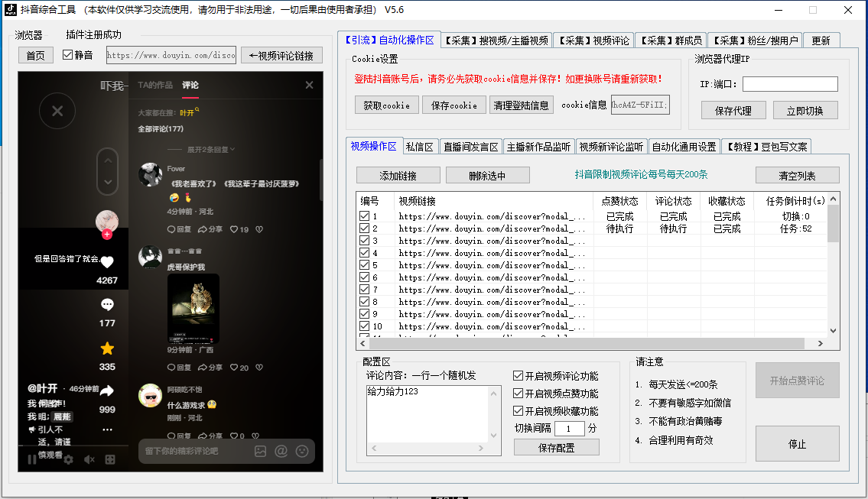Favorite the video with the star icon

pyautogui.click(x=107, y=348)
